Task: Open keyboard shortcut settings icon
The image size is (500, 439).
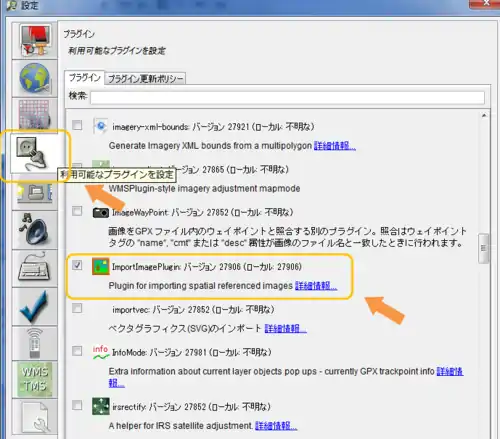Action: coord(35,268)
